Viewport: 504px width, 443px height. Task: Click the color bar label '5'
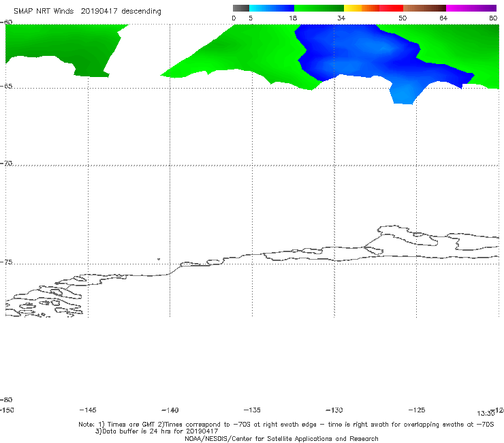coord(251,18)
